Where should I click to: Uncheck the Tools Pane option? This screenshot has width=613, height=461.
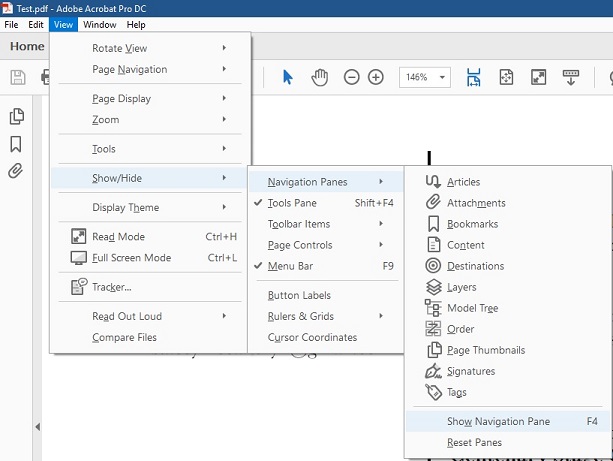point(326,203)
